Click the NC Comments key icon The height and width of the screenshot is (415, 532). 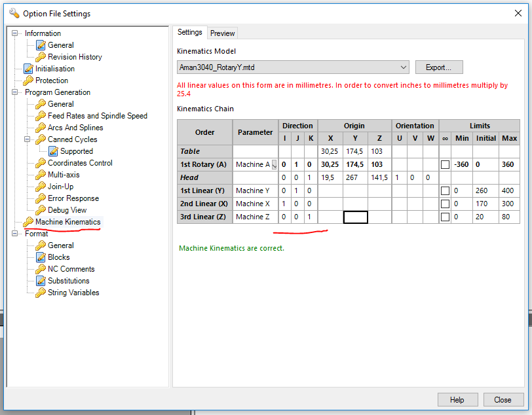(x=41, y=269)
